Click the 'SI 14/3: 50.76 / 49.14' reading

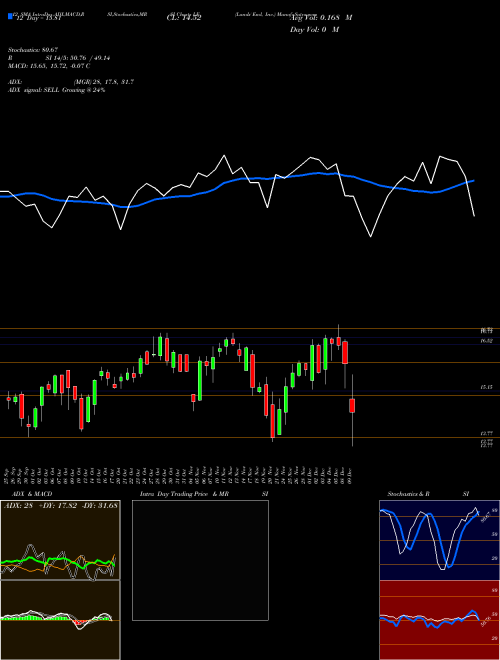tap(78, 58)
